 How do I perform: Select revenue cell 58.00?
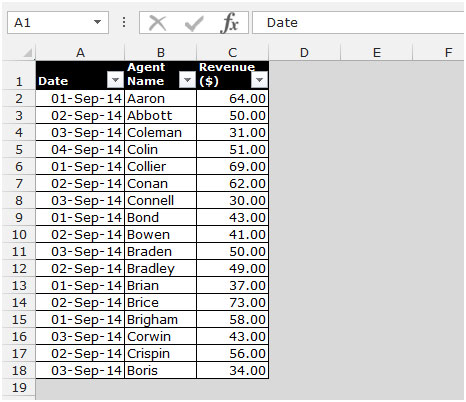[233, 319]
